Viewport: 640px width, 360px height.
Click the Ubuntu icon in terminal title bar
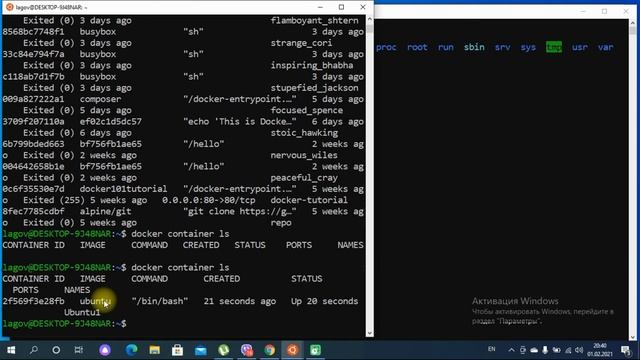pos(9,7)
